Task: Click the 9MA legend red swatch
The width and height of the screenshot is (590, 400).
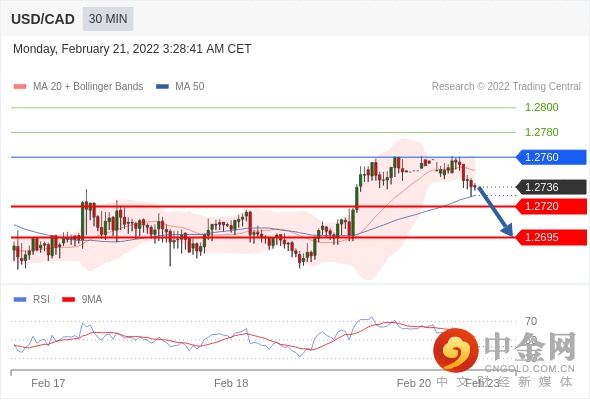Action: (68, 300)
